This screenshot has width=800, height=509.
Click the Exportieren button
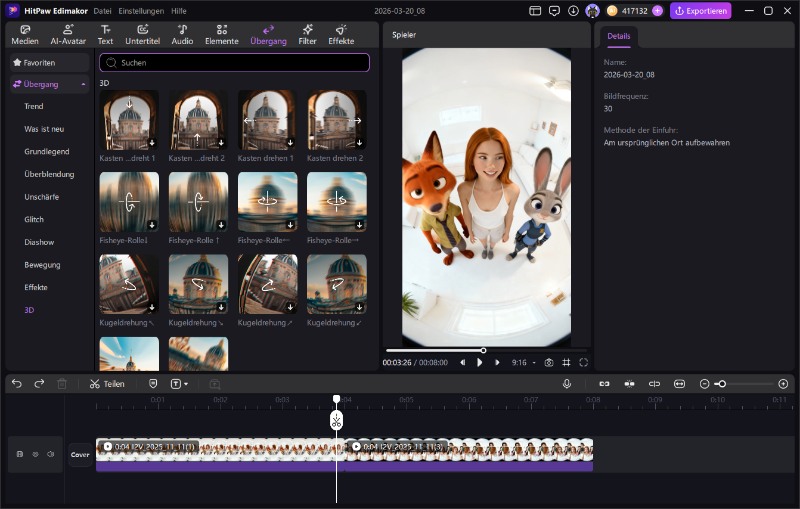700,10
